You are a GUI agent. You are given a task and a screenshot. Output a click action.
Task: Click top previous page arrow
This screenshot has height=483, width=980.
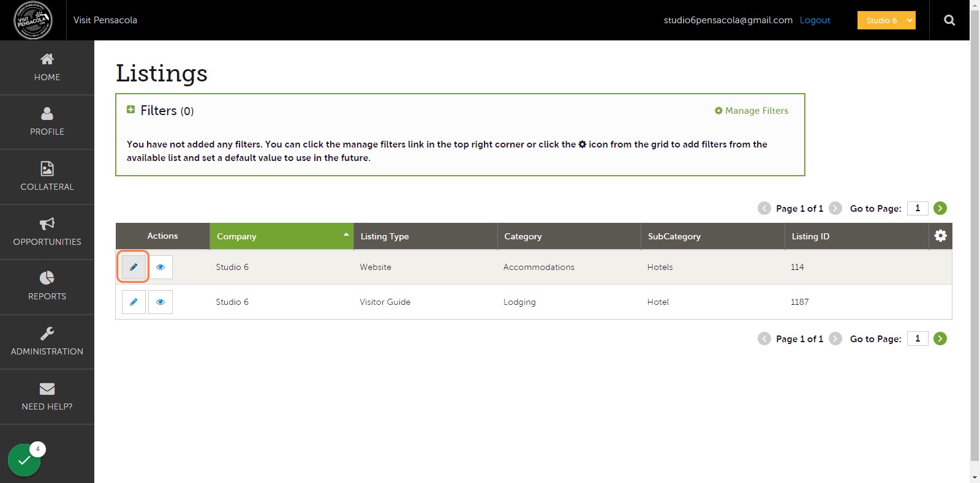[764, 208]
